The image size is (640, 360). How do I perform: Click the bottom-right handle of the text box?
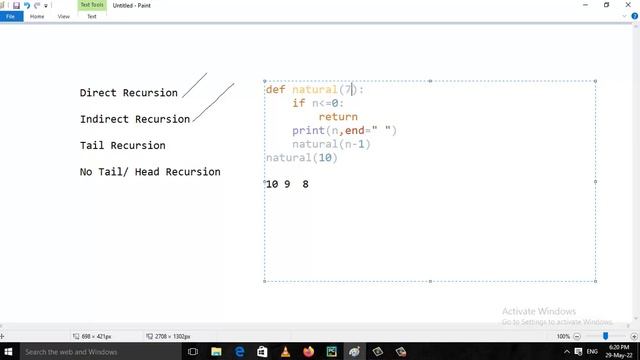coord(596,281)
